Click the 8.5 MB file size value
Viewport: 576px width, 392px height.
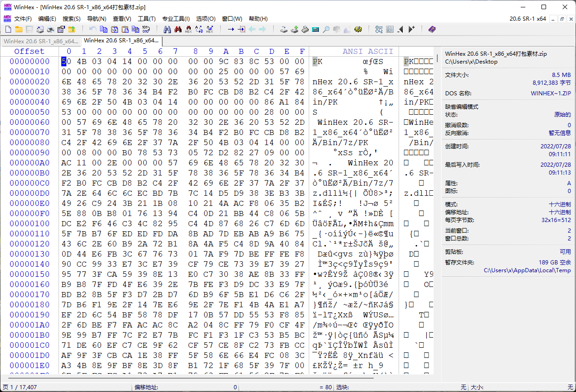click(561, 75)
